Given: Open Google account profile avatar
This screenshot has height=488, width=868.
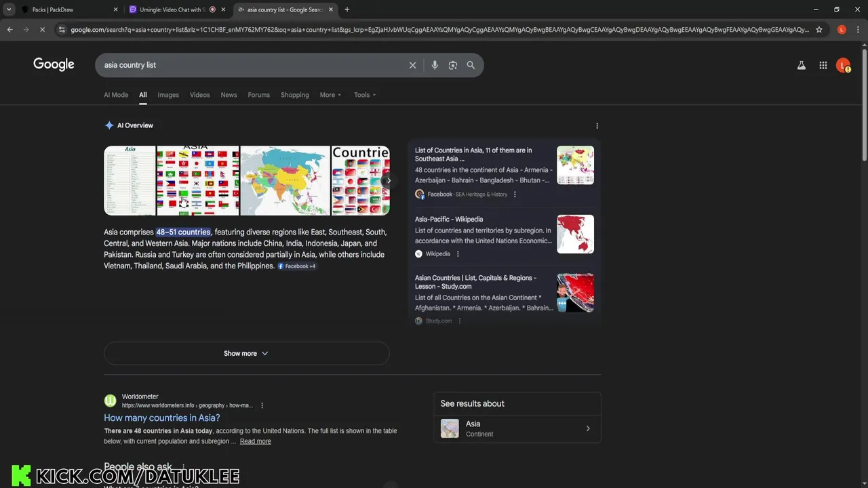Looking at the screenshot, I should point(843,65).
